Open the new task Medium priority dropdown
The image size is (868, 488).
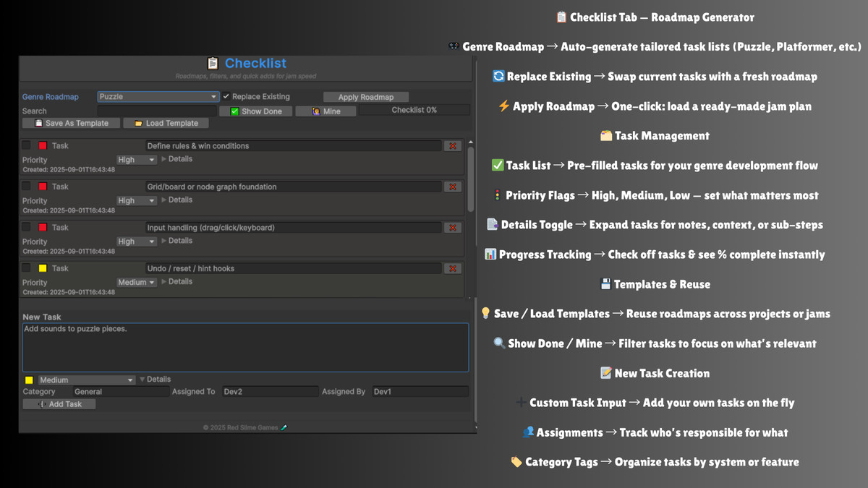(x=86, y=380)
